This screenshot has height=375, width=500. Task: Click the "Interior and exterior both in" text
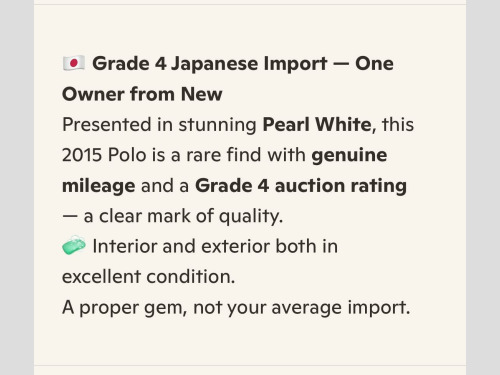coord(215,247)
